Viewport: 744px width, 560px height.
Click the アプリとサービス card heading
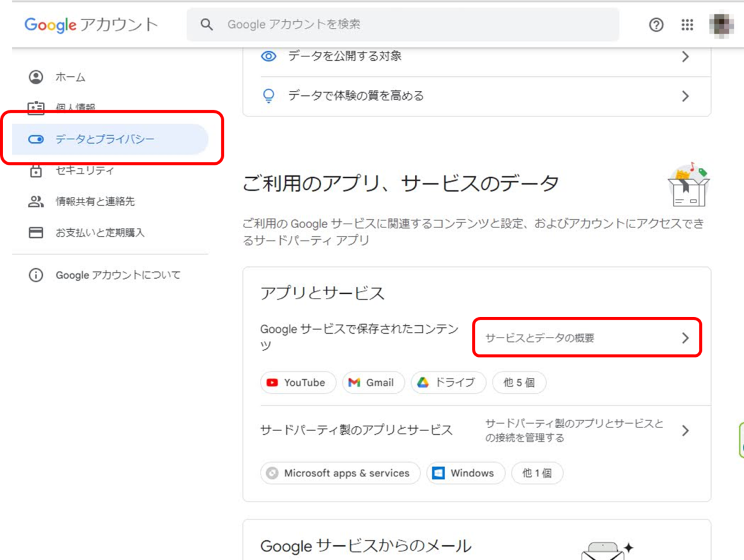tap(322, 294)
